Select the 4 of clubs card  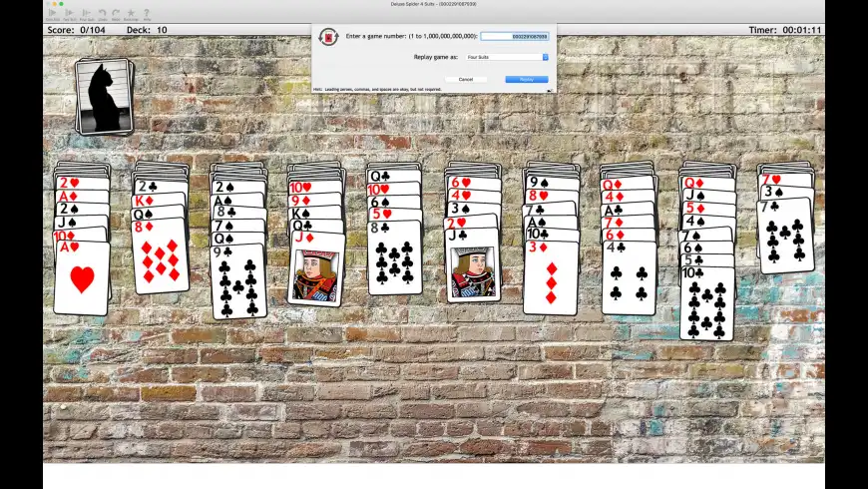pos(629,278)
